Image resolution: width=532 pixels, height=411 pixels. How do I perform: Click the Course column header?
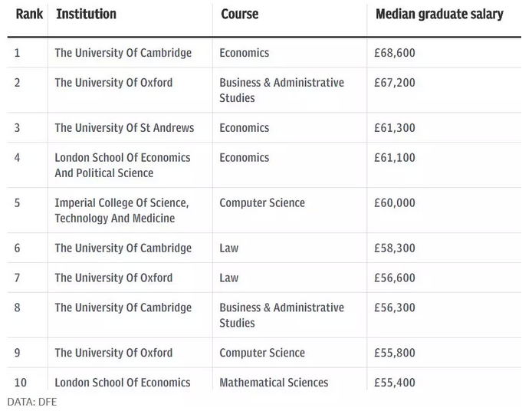(x=239, y=15)
